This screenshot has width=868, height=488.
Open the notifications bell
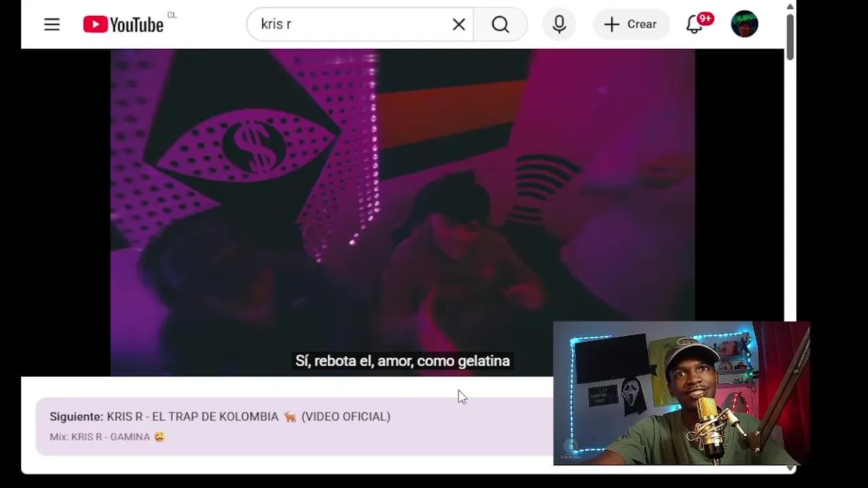pyautogui.click(x=694, y=24)
